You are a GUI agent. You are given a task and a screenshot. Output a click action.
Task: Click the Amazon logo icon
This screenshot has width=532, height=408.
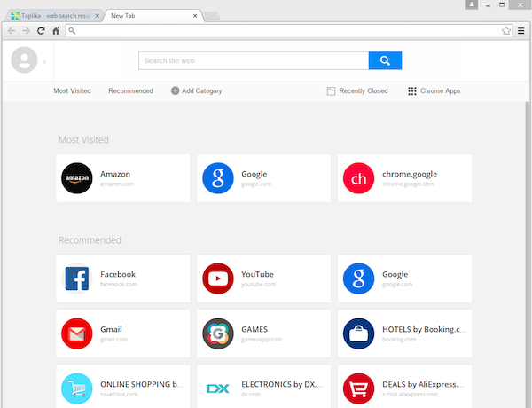(x=76, y=178)
